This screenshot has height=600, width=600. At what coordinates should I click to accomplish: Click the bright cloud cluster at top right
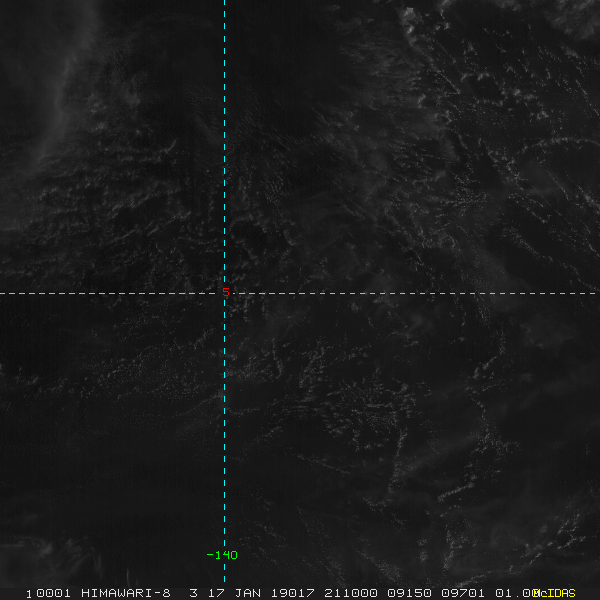tap(411, 21)
